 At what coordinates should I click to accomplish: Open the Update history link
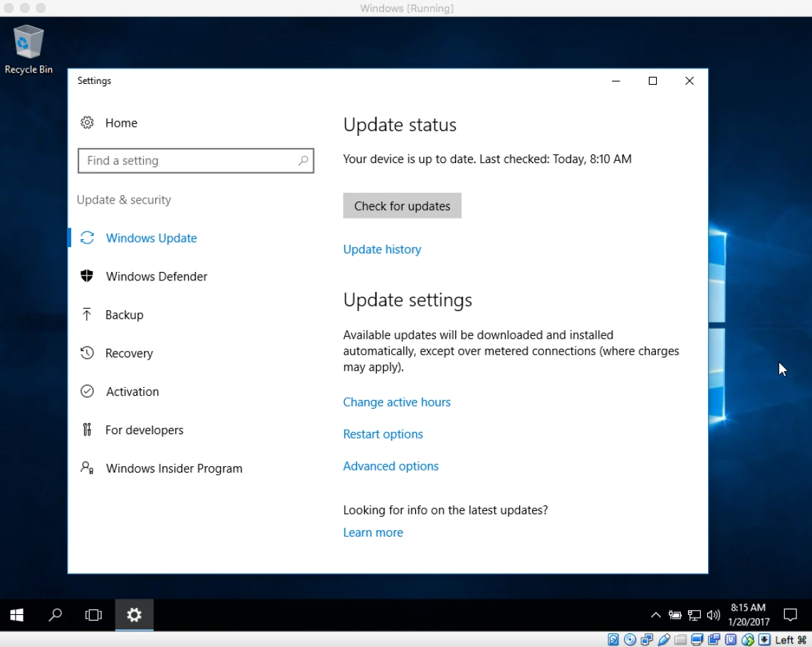(x=382, y=250)
